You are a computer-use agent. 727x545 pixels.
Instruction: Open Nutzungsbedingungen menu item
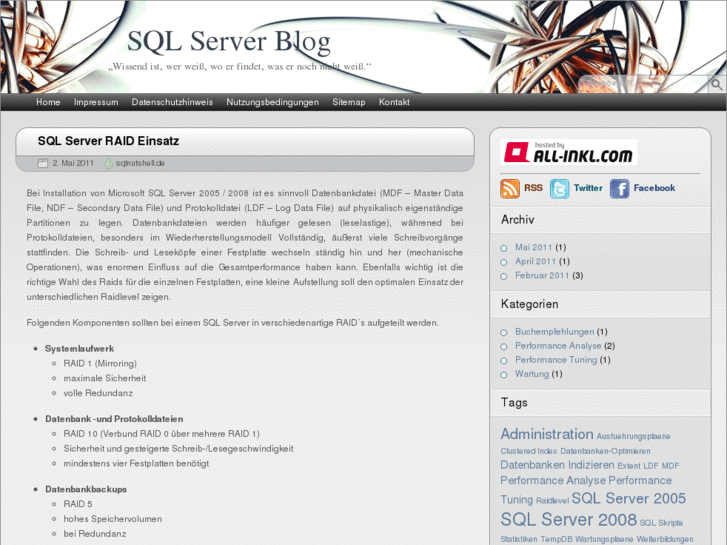273,102
